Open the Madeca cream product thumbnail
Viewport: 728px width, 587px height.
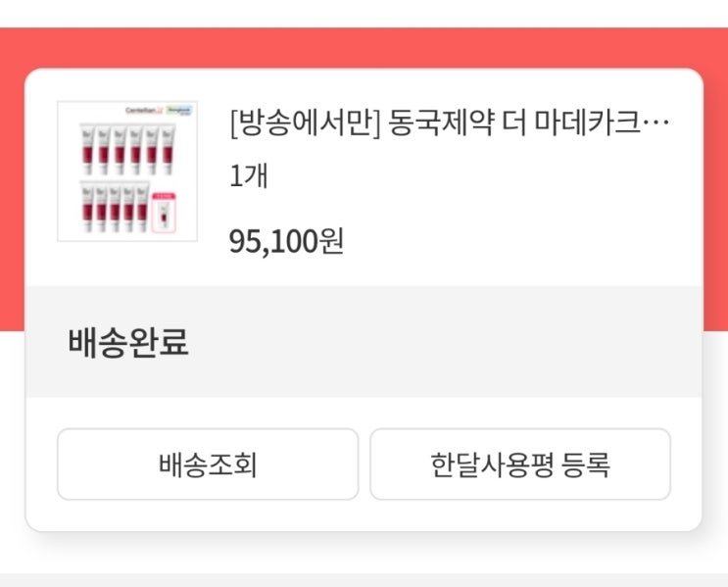(127, 171)
